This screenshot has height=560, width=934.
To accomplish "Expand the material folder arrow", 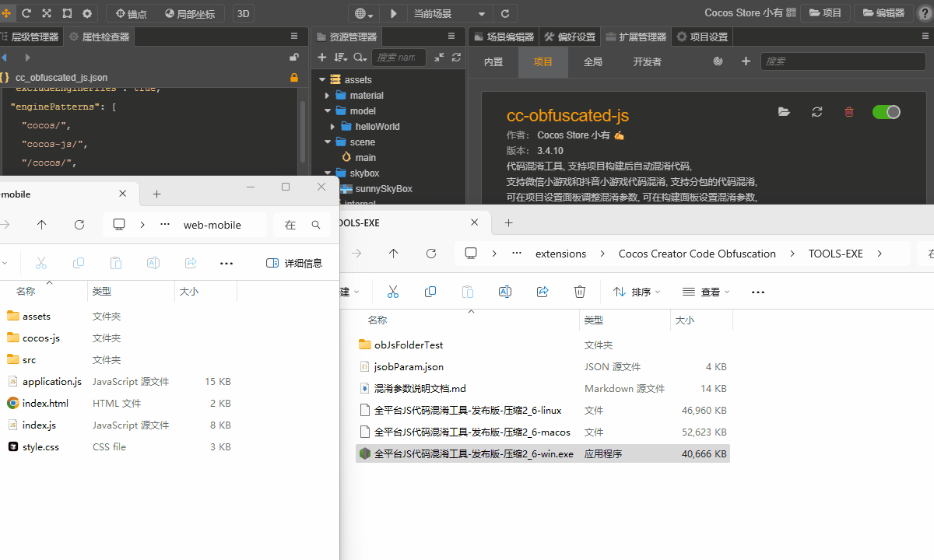I will pyautogui.click(x=328, y=95).
